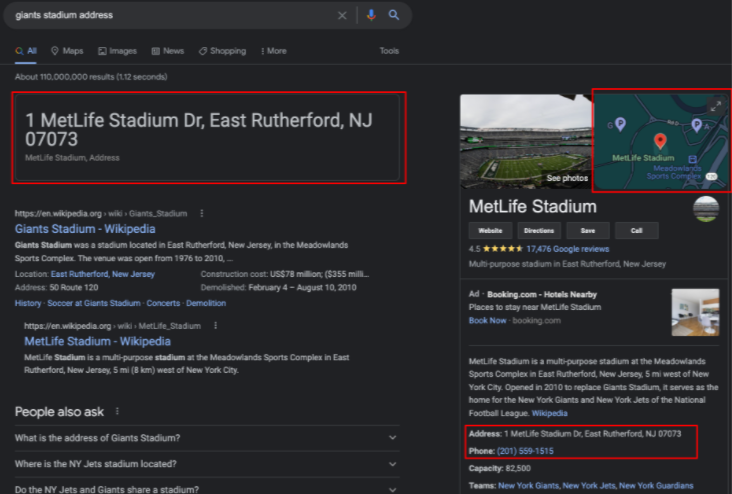Switch to the Images tab

click(x=118, y=51)
